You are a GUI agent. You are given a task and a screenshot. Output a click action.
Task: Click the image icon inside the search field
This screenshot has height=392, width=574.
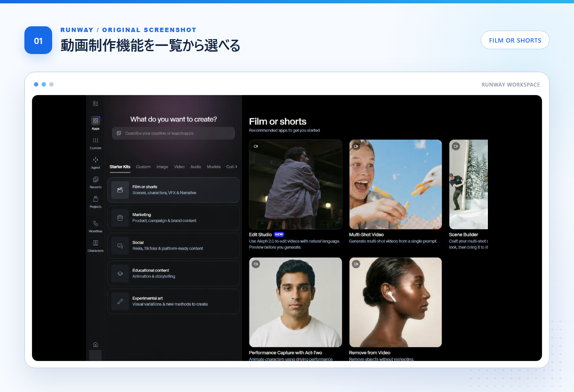point(119,133)
